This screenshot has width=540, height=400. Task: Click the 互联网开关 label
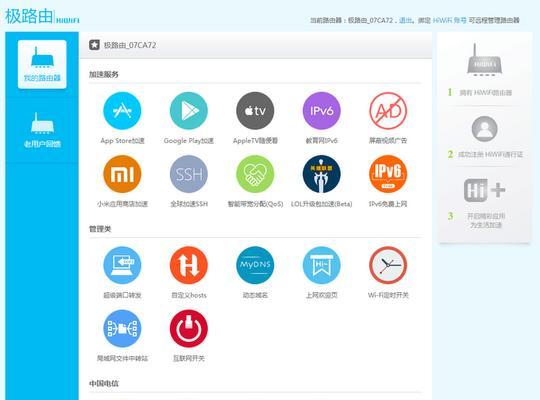tap(189, 358)
